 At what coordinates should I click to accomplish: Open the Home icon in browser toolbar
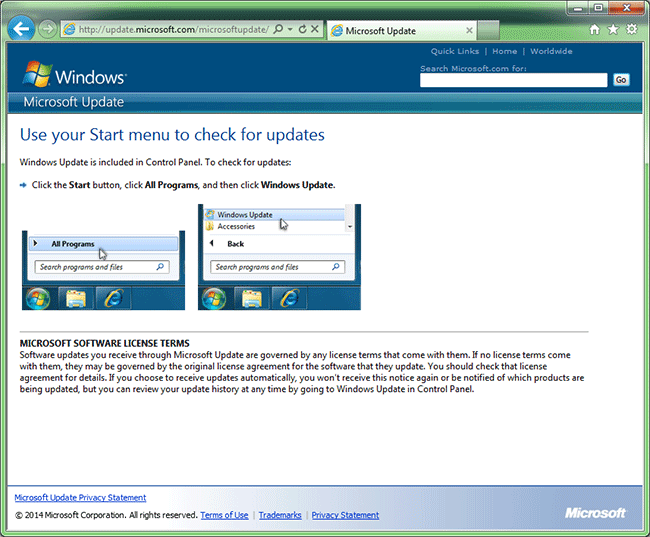coord(595,30)
